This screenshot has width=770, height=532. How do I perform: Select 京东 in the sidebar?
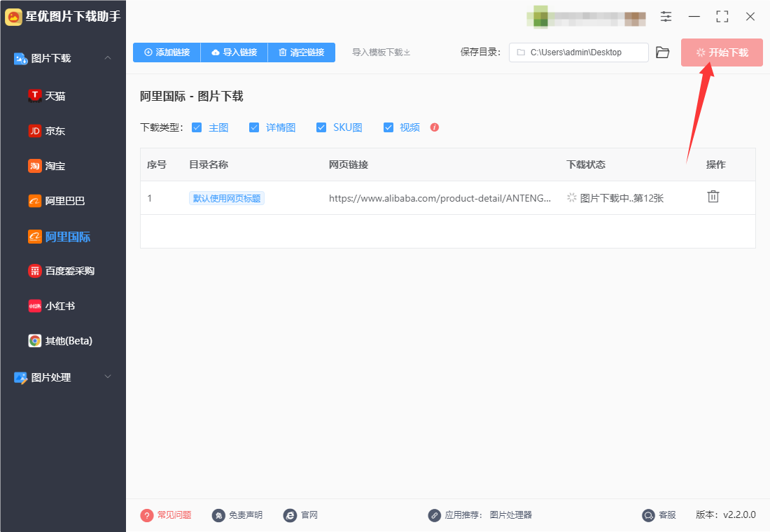47,131
